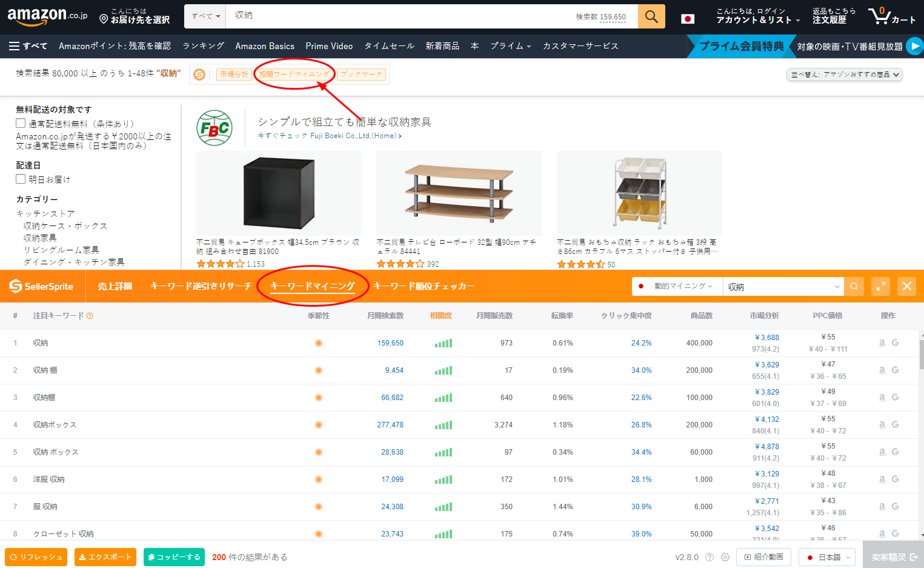The image size is (924, 568).
Task: Click the SellerSprite round icon beside search results
Action: (199, 75)
